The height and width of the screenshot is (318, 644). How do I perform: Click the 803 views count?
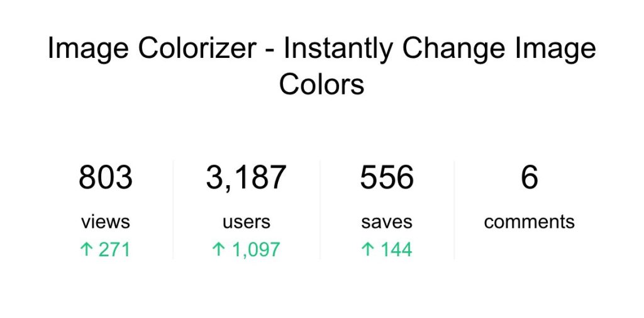pos(106,178)
